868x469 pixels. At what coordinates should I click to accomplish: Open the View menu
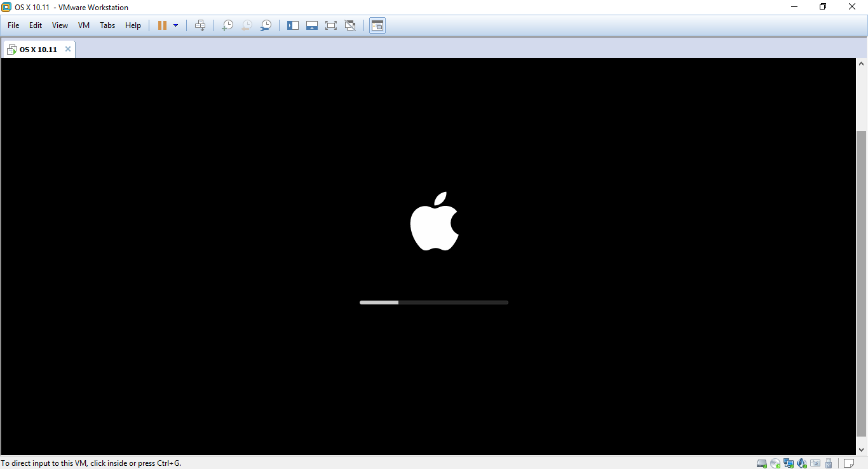point(60,25)
